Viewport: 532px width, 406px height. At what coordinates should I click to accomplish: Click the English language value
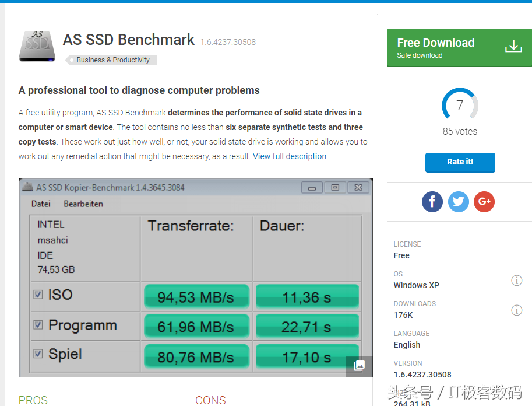coord(407,345)
